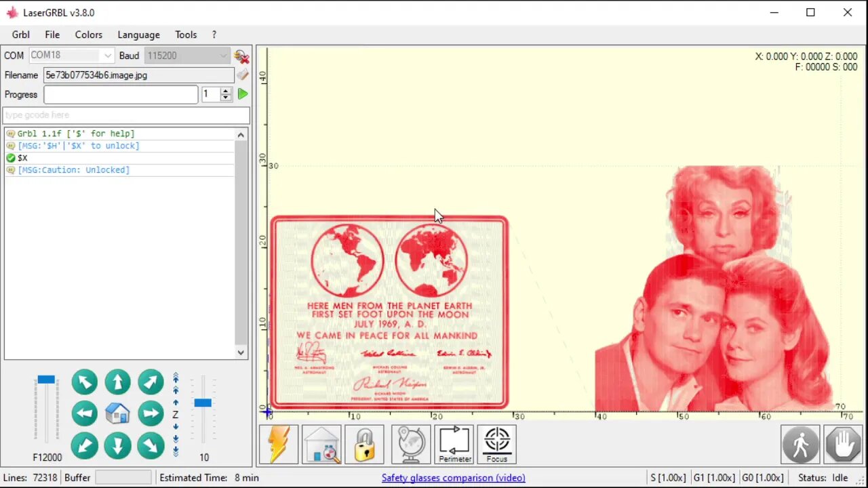Click the G1 [1.00x] override indicator

pyautogui.click(x=715, y=478)
